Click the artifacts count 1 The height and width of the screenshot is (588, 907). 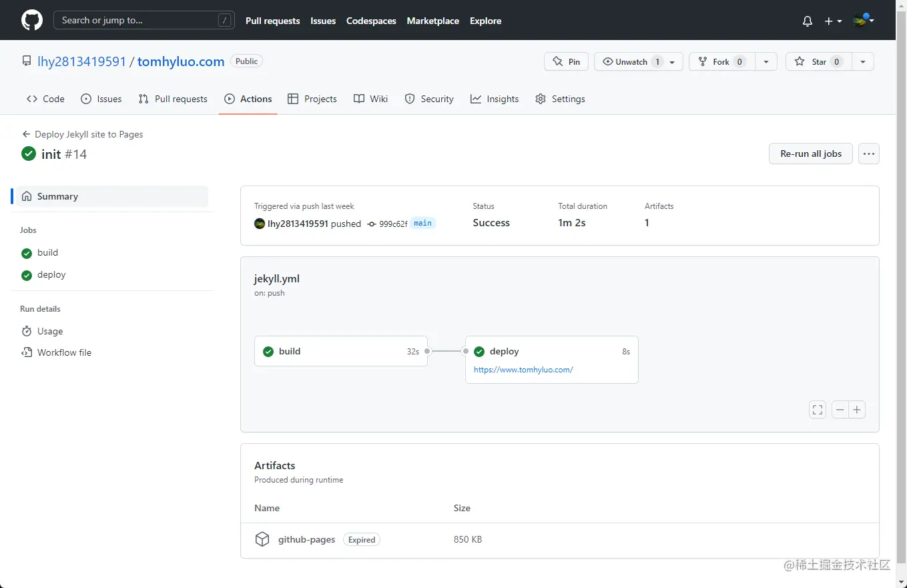click(x=647, y=223)
